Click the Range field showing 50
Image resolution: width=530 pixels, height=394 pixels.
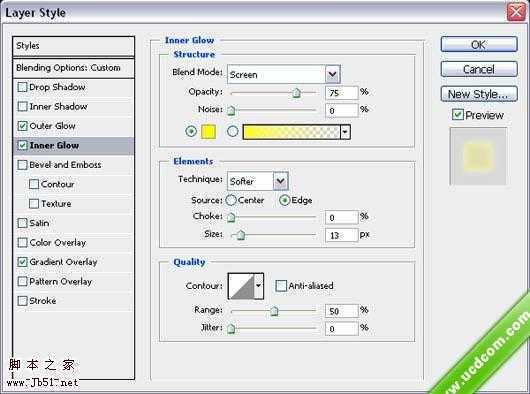click(341, 311)
